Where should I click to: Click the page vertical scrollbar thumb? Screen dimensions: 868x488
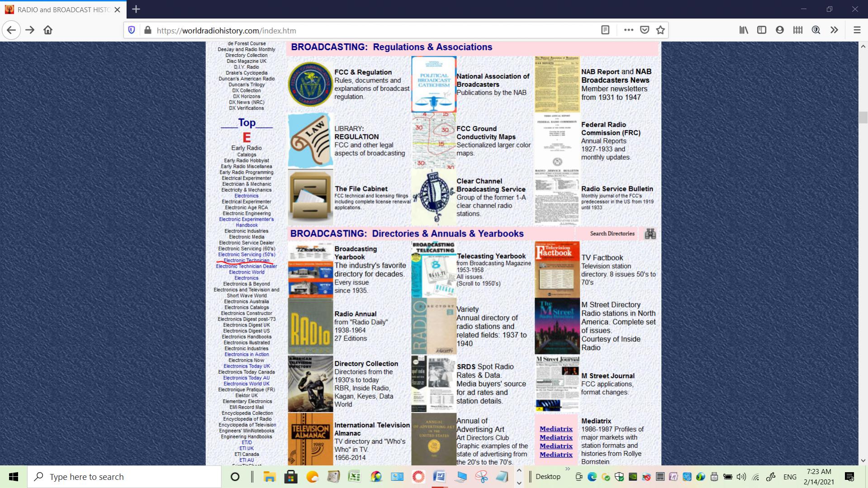(x=863, y=117)
